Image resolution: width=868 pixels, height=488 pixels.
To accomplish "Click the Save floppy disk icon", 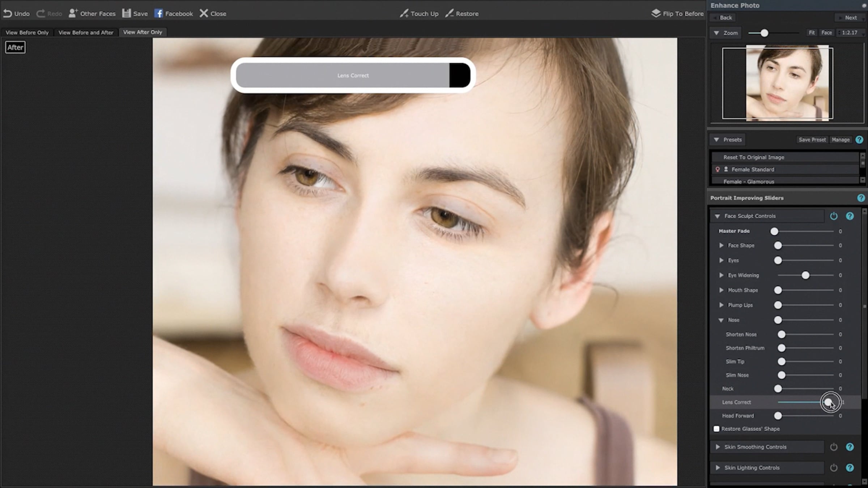I will coord(126,14).
